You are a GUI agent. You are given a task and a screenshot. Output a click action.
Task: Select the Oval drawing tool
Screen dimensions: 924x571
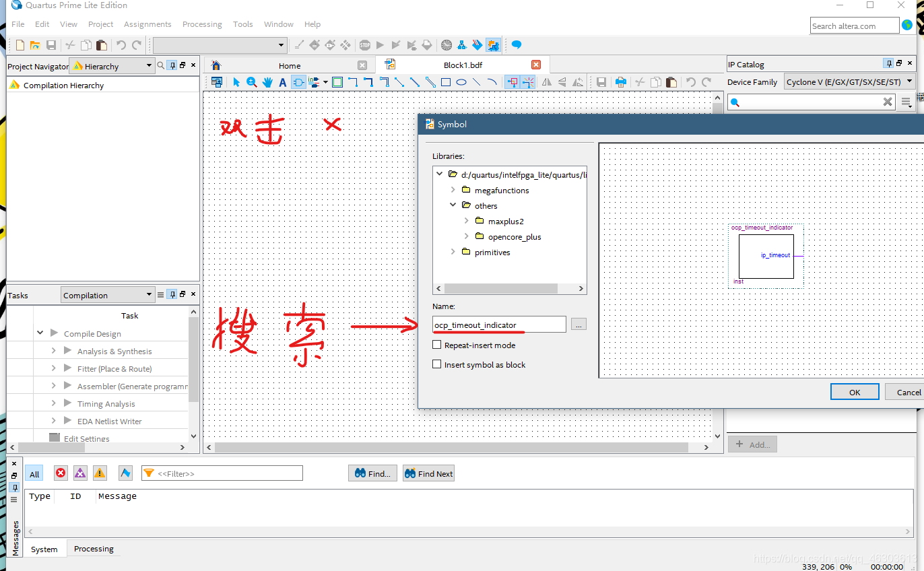point(461,82)
